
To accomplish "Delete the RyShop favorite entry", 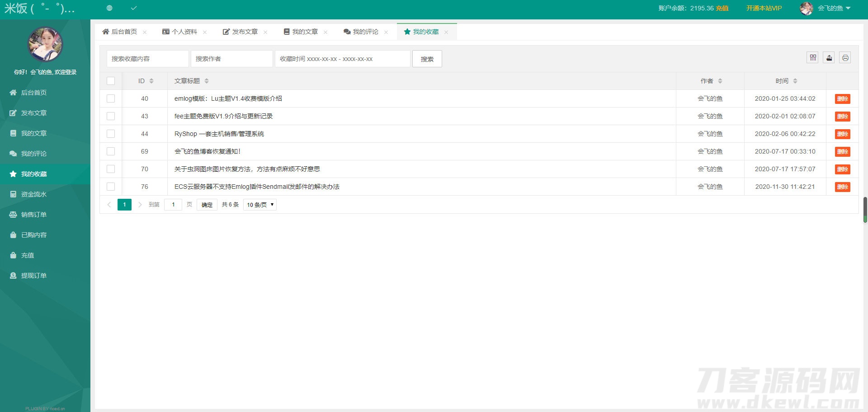I will 842,134.
